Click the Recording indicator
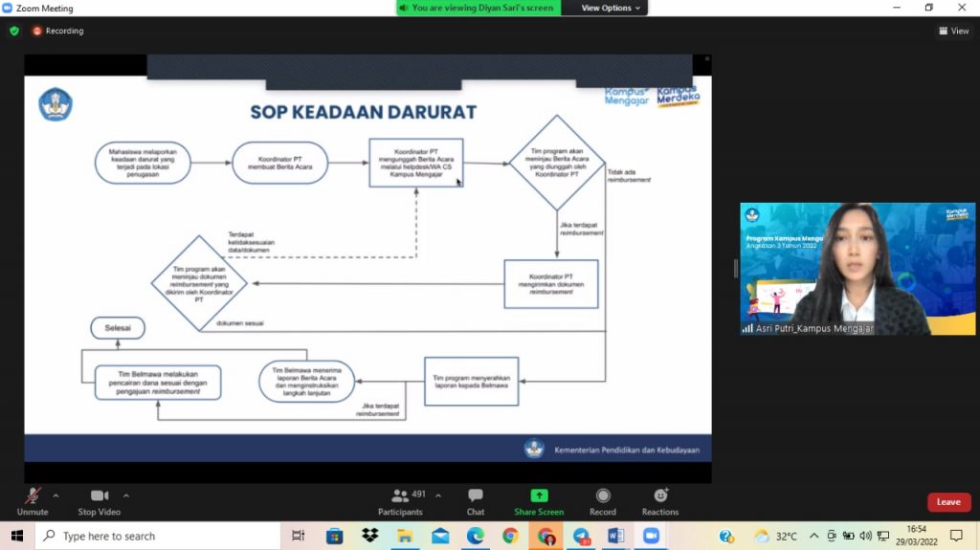The image size is (980, 550). click(58, 31)
